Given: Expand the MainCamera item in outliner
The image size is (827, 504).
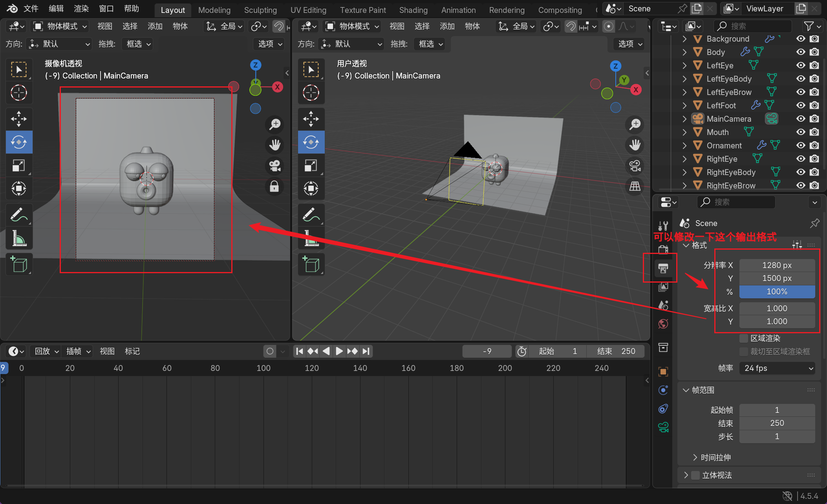Looking at the screenshot, I should [x=684, y=119].
